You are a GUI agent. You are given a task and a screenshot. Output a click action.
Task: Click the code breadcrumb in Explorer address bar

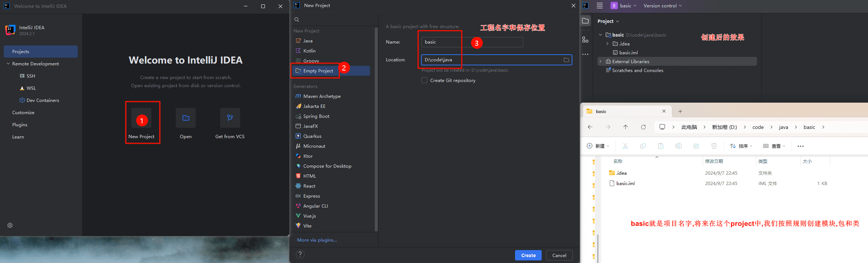tap(758, 127)
